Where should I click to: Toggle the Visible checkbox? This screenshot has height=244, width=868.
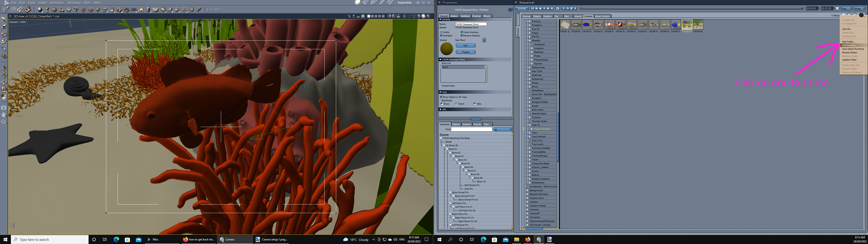[441, 32]
